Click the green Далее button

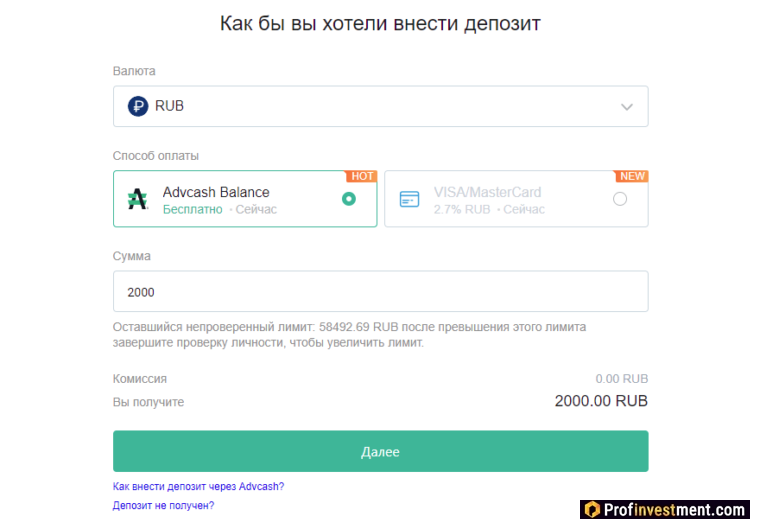(x=380, y=451)
